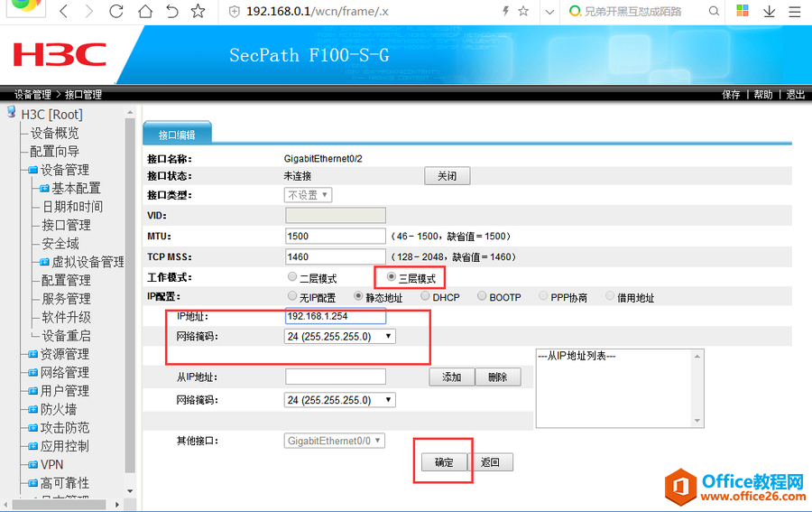Click the shield icon in address bar
The height and width of the screenshot is (512, 812).
coord(234,12)
